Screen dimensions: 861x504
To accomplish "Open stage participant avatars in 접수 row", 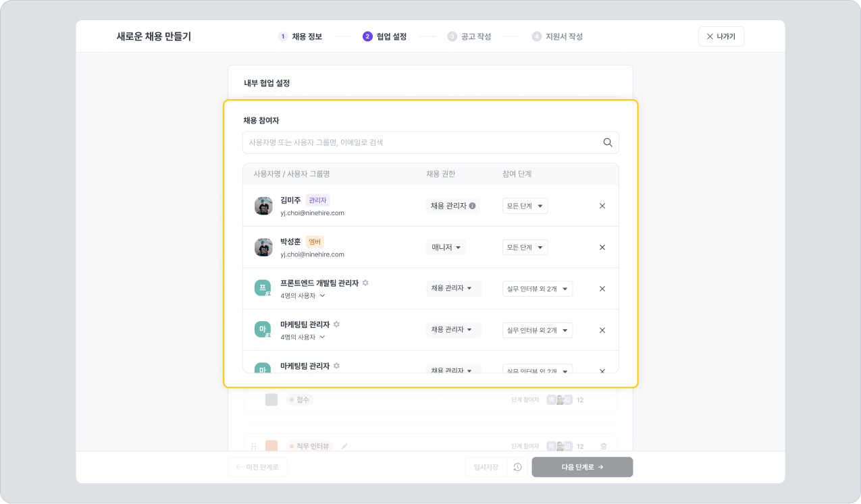I will click(x=560, y=399).
